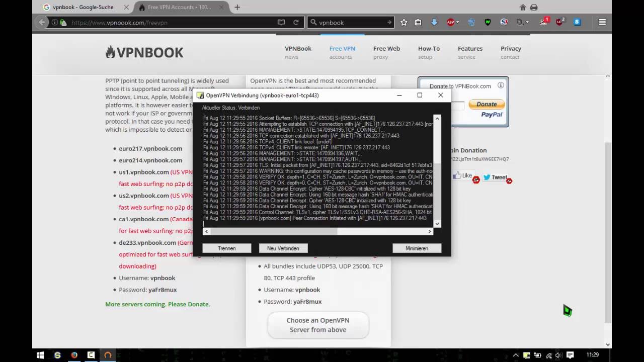Image resolution: width=644 pixels, height=362 pixels.
Task: Click the log scroll right arrow
Action: point(430,231)
